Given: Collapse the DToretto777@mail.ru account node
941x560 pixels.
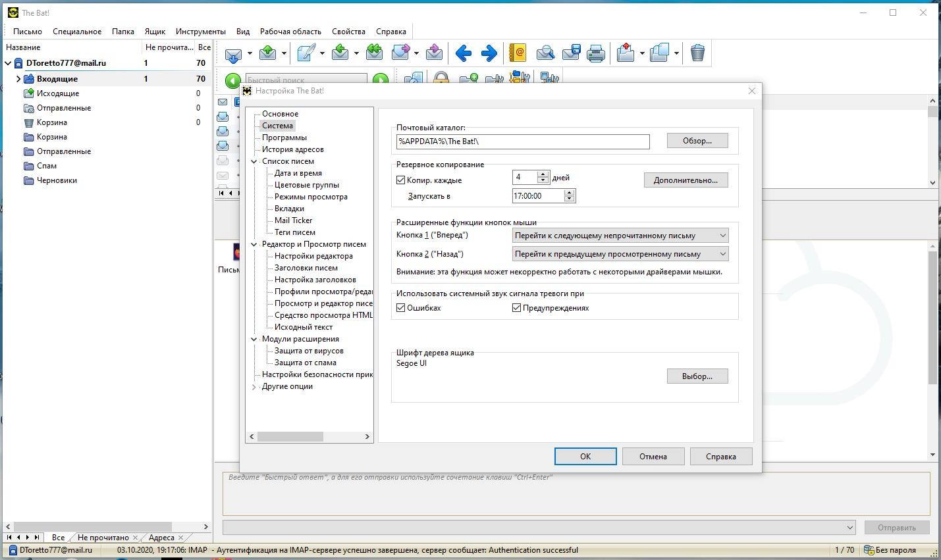Looking at the screenshot, I should click(8, 63).
